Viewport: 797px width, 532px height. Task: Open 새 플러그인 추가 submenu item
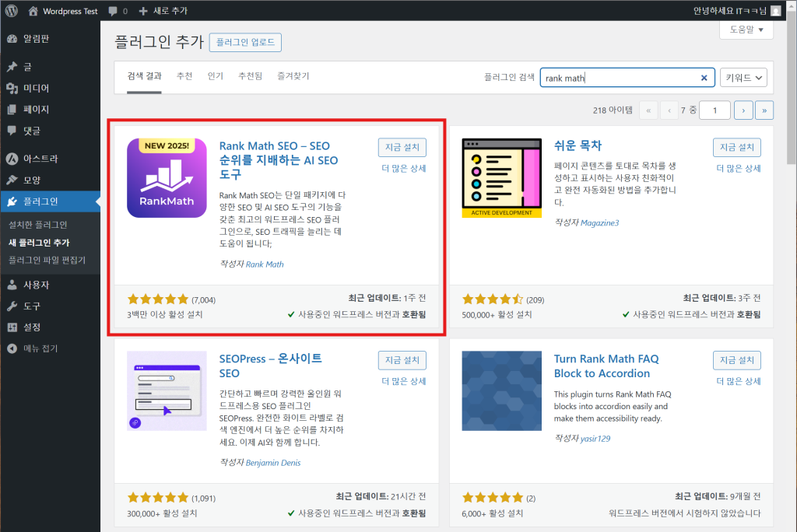point(39,243)
